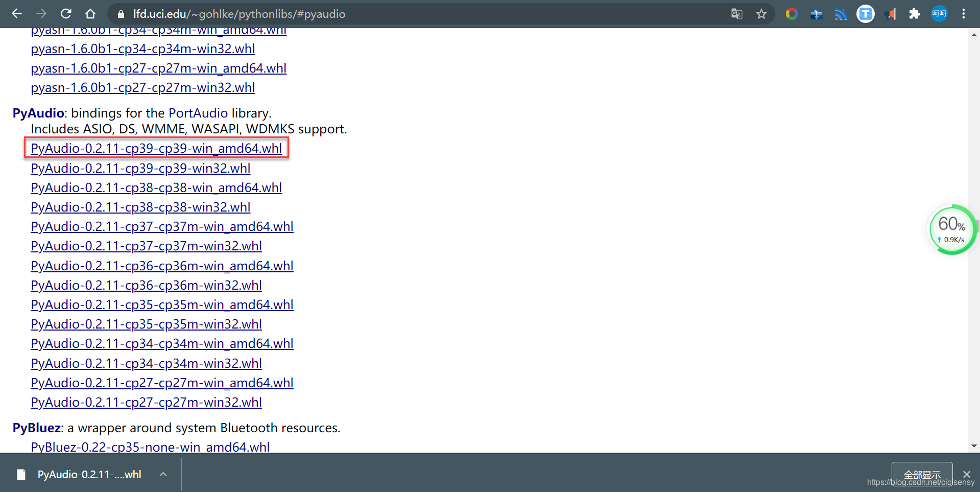Download PyAudio cp27m win_amd64 wheel

tap(162, 383)
